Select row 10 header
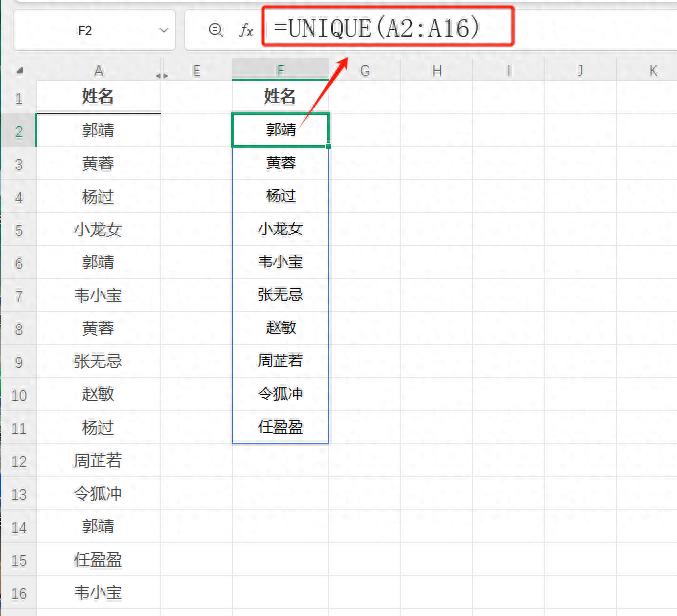The image size is (677, 616). click(19, 395)
